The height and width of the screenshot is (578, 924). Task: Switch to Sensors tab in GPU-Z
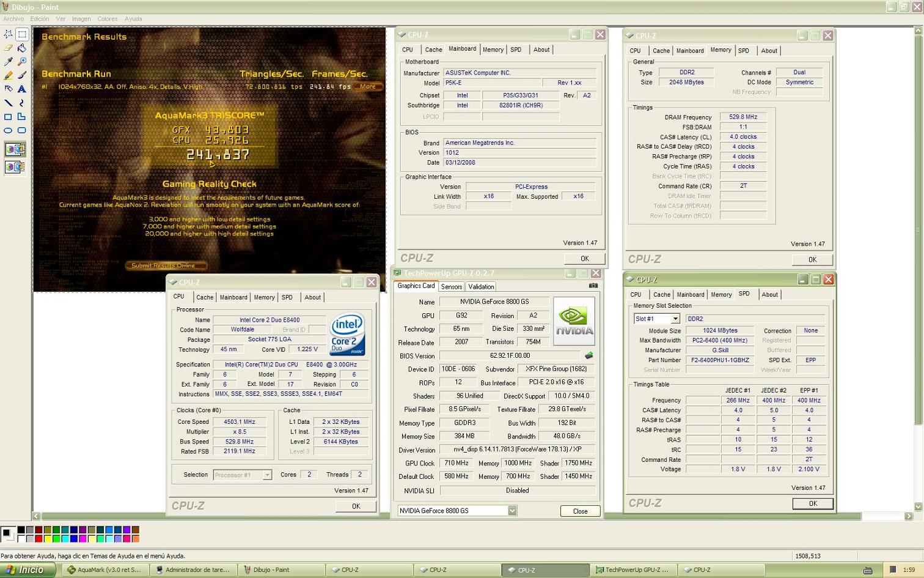coord(452,287)
